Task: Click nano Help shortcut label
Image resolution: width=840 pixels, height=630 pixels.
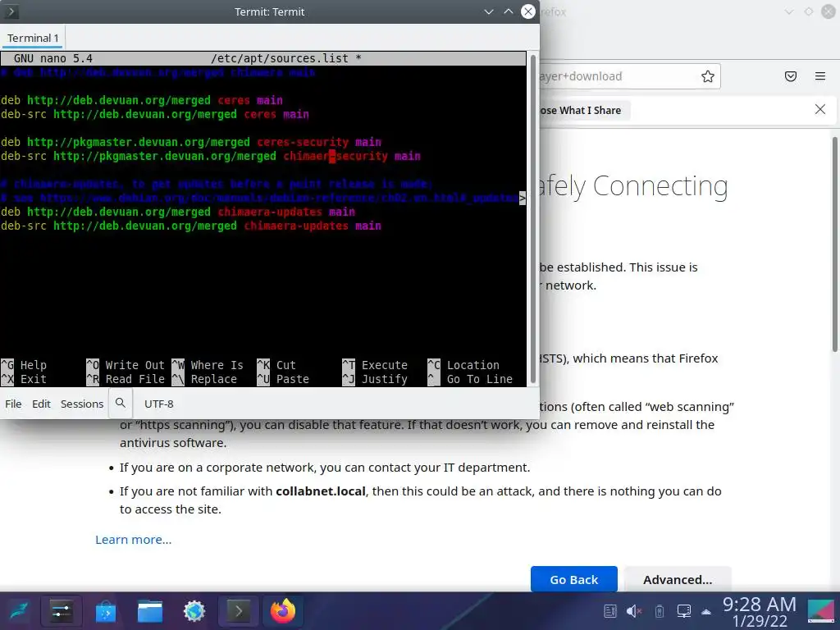Action: (x=33, y=365)
